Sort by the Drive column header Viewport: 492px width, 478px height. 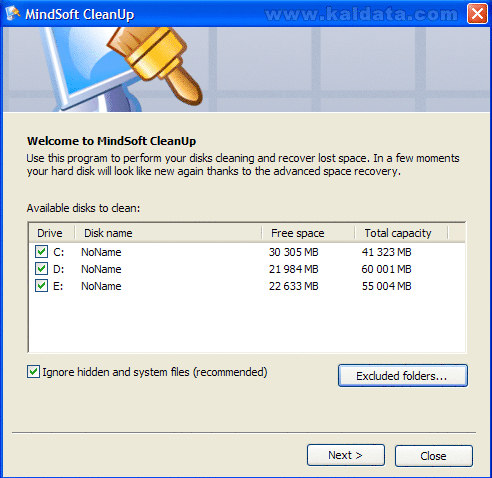(52, 233)
